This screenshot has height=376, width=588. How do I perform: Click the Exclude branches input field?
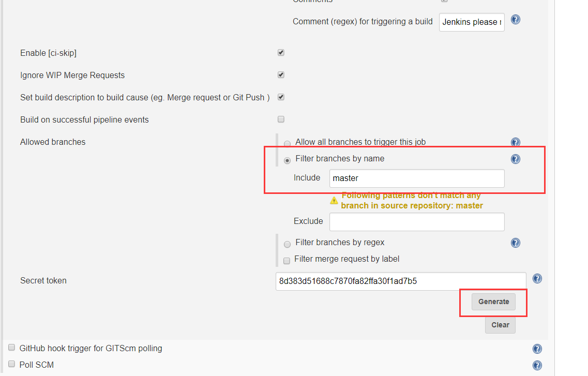click(x=417, y=222)
